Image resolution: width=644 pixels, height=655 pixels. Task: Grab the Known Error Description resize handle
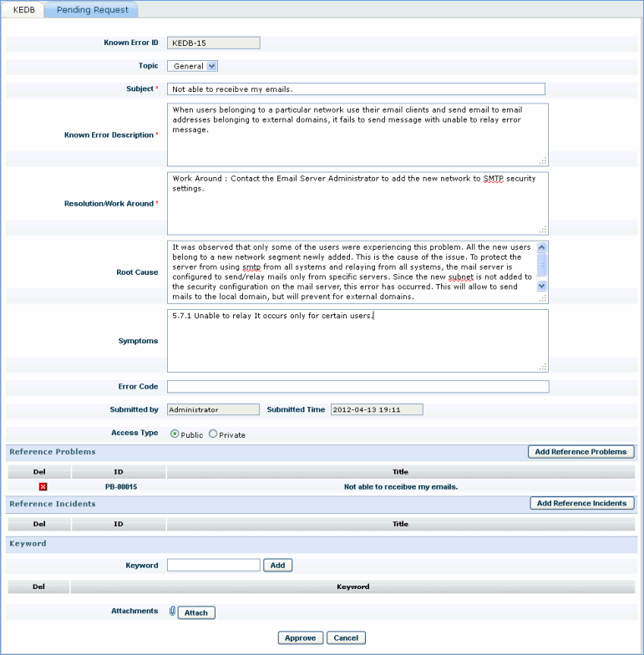pos(543,161)
